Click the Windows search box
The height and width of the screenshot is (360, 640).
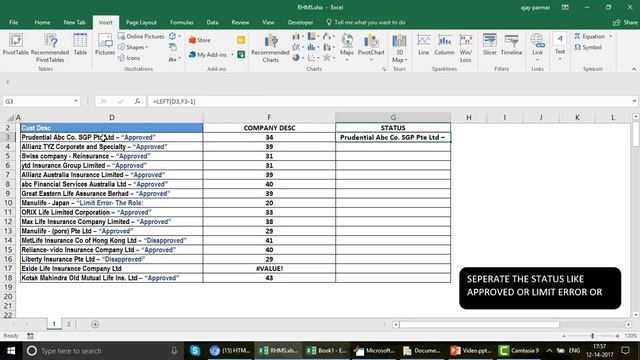tap(102, 351)
